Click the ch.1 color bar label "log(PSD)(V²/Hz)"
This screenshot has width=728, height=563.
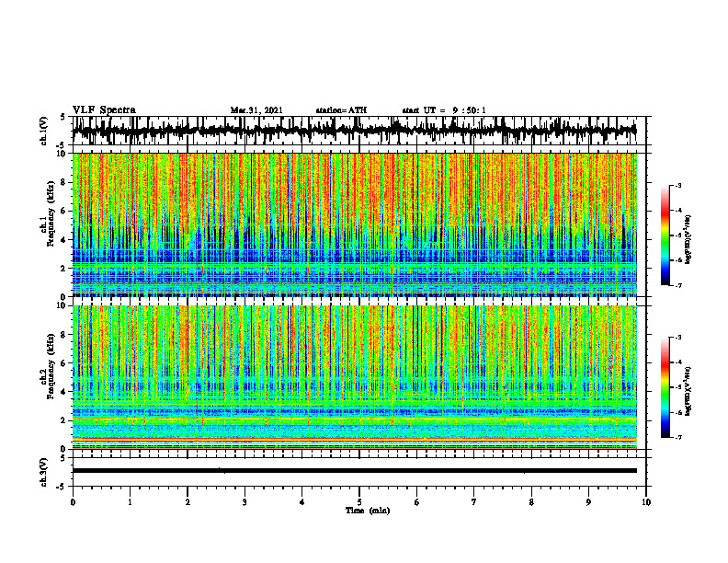tap(688, 240)
